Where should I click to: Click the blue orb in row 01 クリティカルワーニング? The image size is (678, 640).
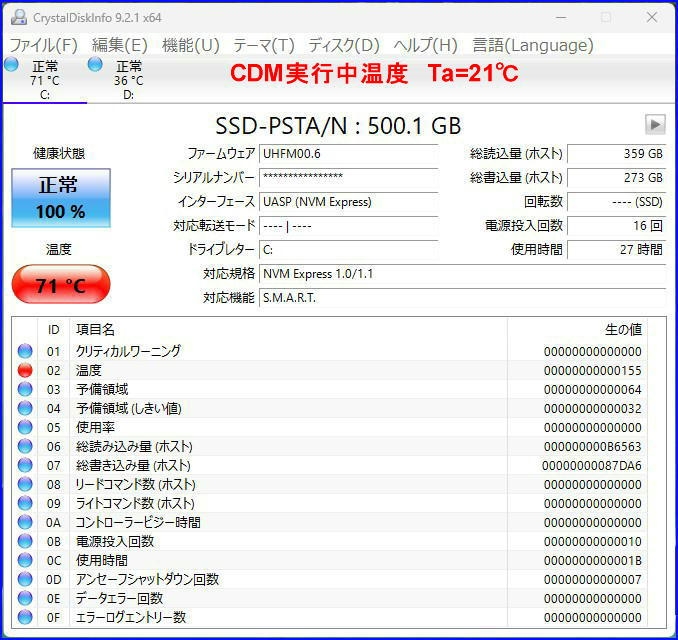click(x=25, y=351)
